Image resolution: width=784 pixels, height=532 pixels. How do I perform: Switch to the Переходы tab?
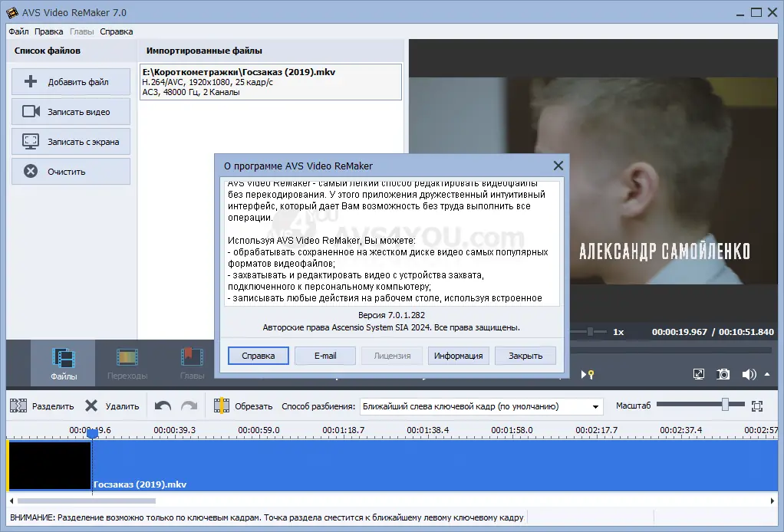click(127, 363)
